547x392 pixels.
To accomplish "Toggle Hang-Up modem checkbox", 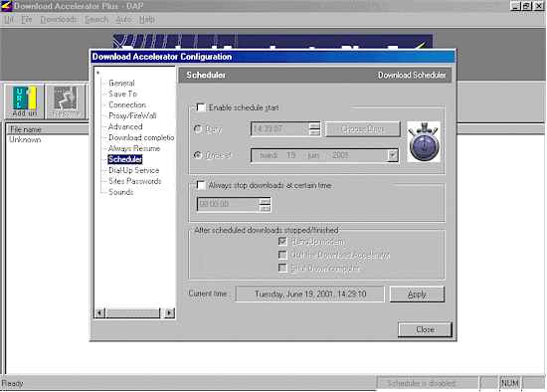I will point(282,241).
